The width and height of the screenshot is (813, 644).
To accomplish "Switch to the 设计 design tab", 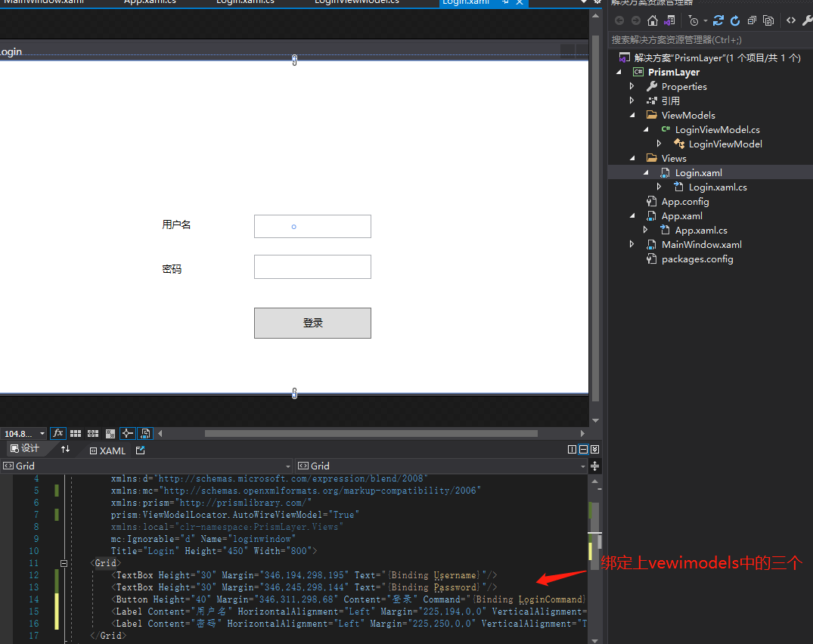I will (24, 449).
